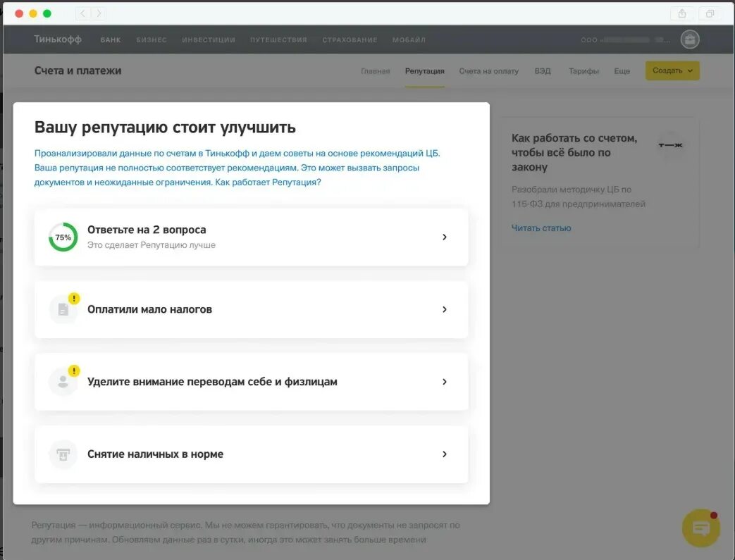Click the browser back arrow
Screen dimensions: 735x560
[x=83, y=13]
